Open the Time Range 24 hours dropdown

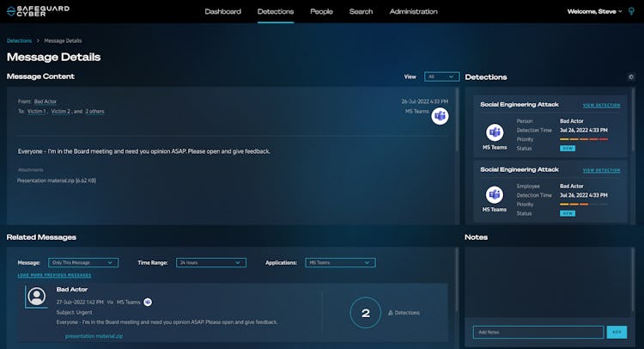click(x=211, y=263)
